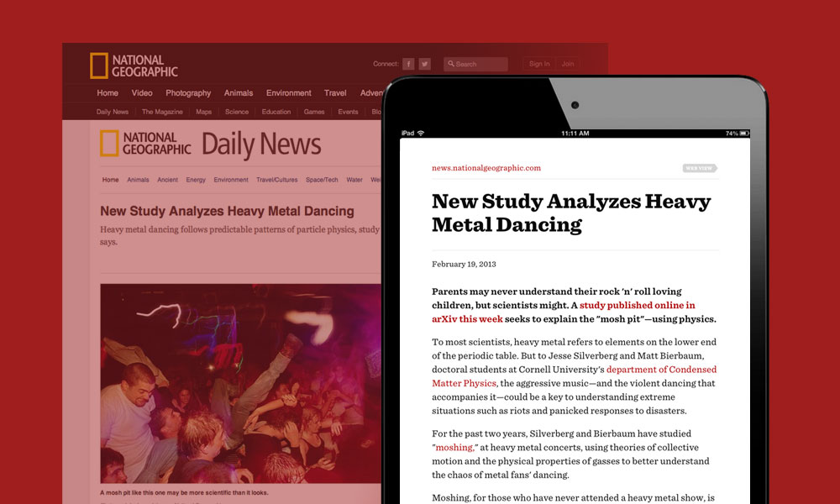The width and height of the screenshot is (840, 504).
Task: Select Water in the Daily News category bar
Action: pos(354,180)
